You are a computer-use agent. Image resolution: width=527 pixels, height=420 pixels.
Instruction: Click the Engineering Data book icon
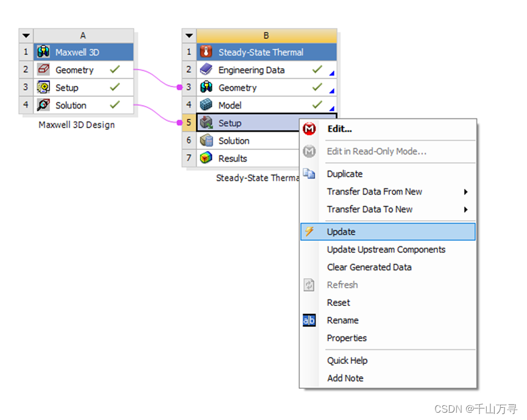pos(206,69)
